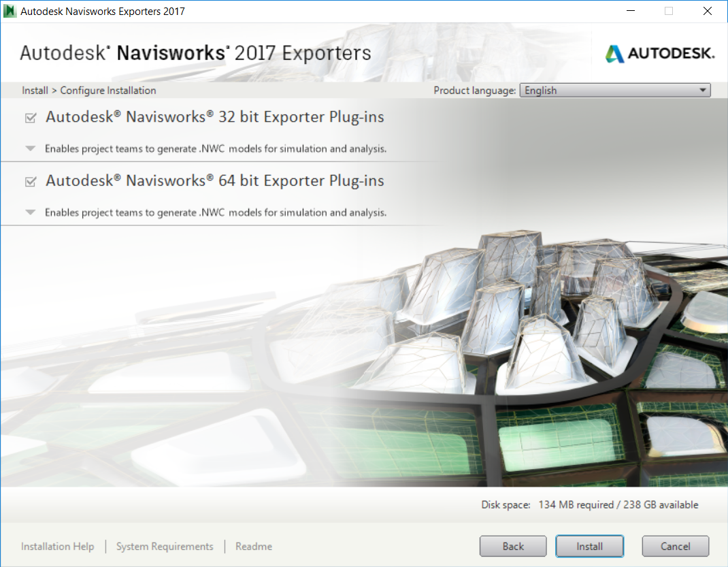
Task: Toggle the 64 bit Exporter Plug-ins checkbox
Action: point(30,182)
